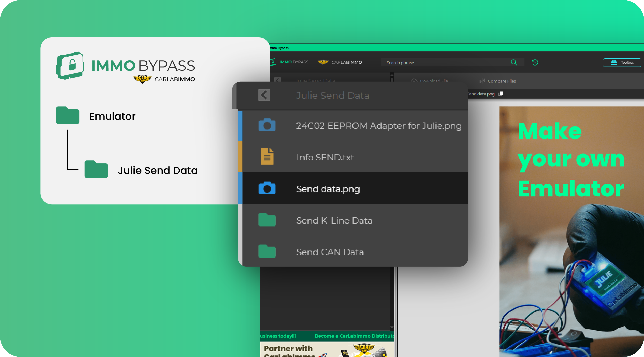Click the search magnifier icon

tap(514, 62)
